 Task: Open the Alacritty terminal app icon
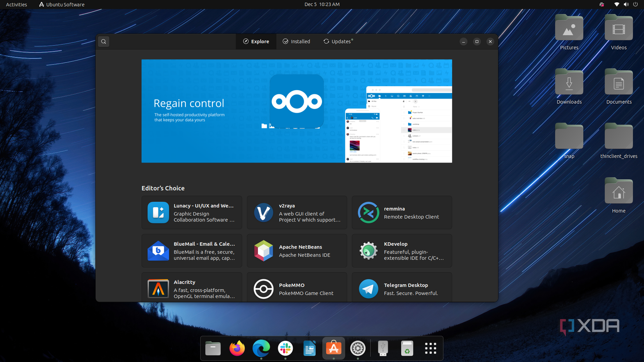158,289
